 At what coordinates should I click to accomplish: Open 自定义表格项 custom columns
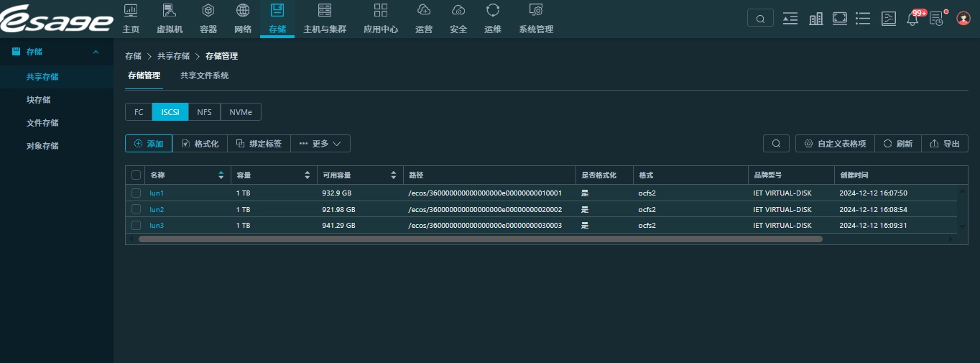pyautogui.click(x=835, y=144)
